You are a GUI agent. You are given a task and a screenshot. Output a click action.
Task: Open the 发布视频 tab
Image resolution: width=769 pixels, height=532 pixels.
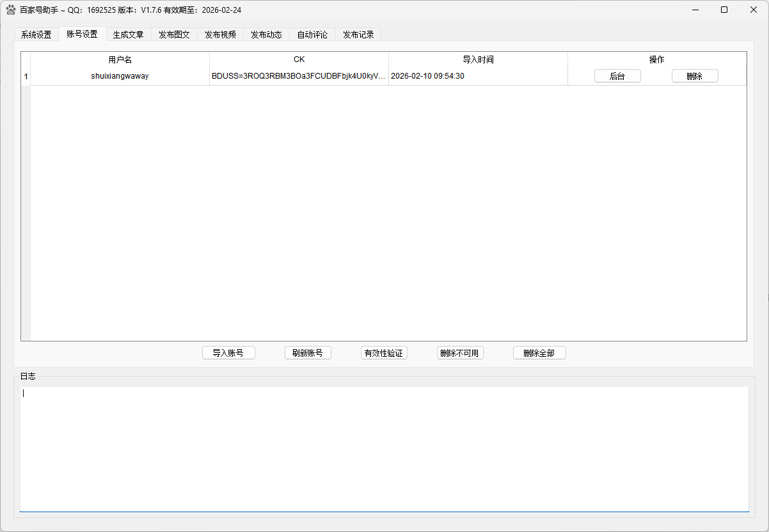click(x=220, y=35)
